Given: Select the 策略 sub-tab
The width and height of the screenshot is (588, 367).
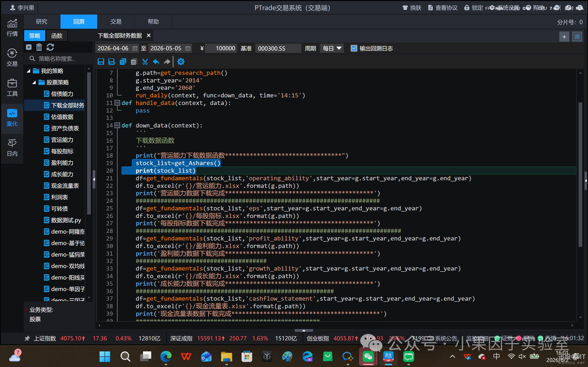Looking at the screenshot, I should pos(35,36).
